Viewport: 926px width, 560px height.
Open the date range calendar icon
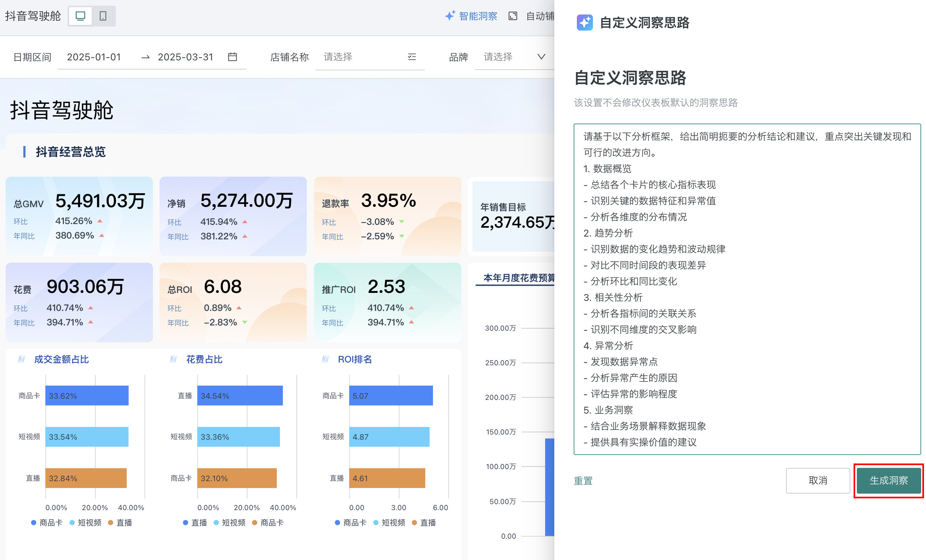(x=233, y=57)
